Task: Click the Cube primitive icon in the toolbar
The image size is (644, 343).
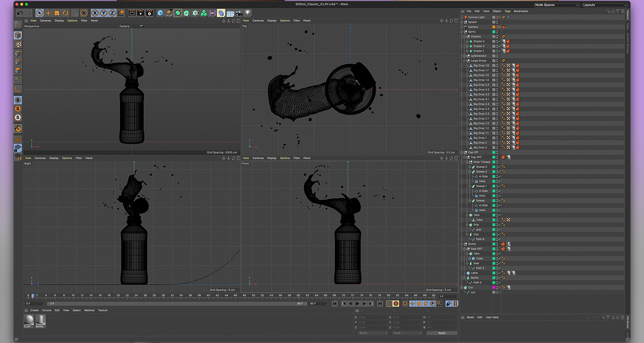Action: click(161, 13)
